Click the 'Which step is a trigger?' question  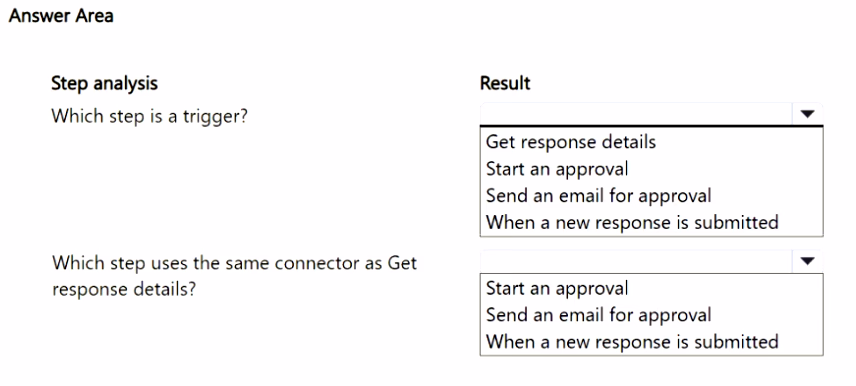[x=149, y=116]
